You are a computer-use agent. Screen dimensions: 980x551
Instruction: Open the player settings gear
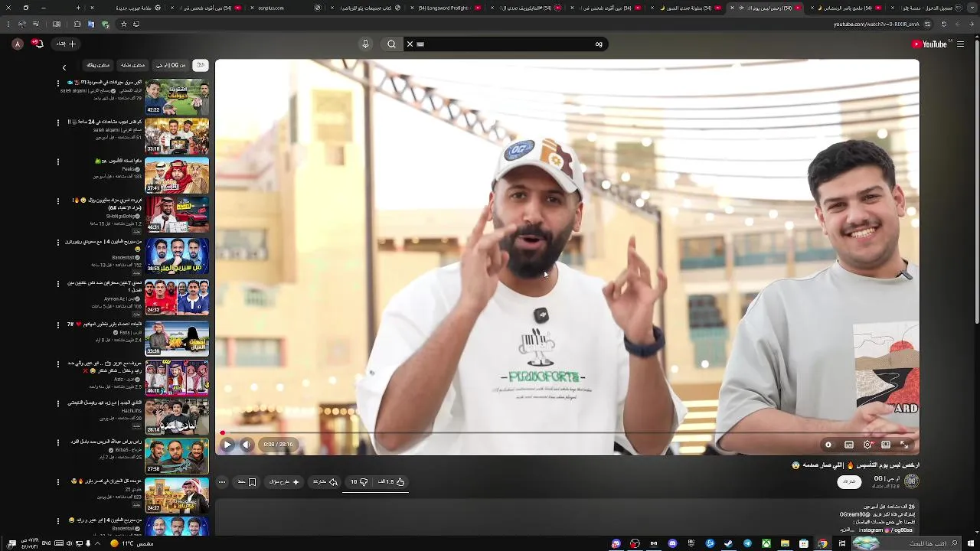pyautogui.click(x=867, y=445)
